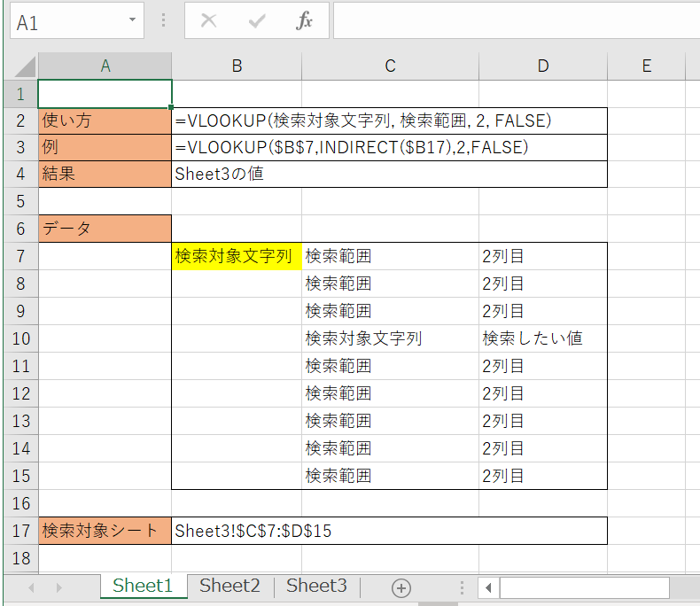
Task: Select the Sheet1 tab
Action: 143,586
